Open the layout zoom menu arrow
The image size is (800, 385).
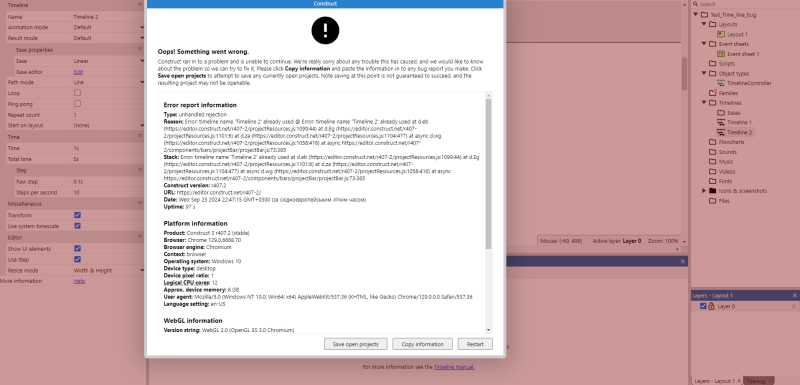point(684,241)
